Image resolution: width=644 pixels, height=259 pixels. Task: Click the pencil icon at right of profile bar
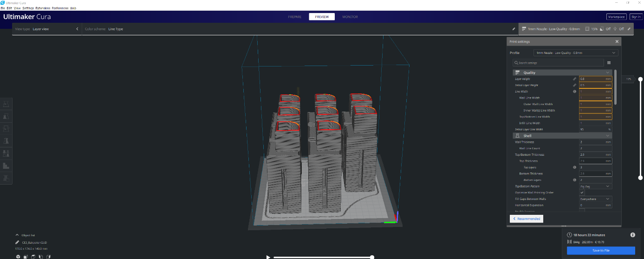tap(629, 29)
